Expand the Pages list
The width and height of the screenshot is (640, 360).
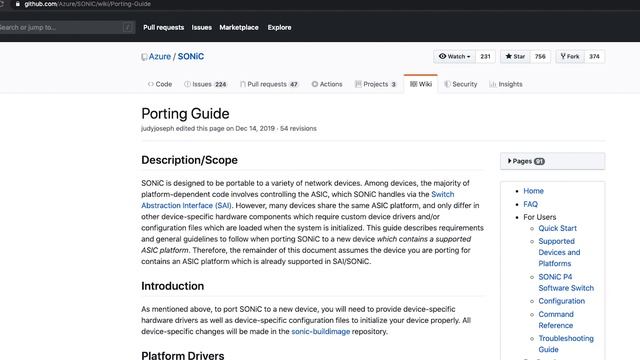(553, 161)
